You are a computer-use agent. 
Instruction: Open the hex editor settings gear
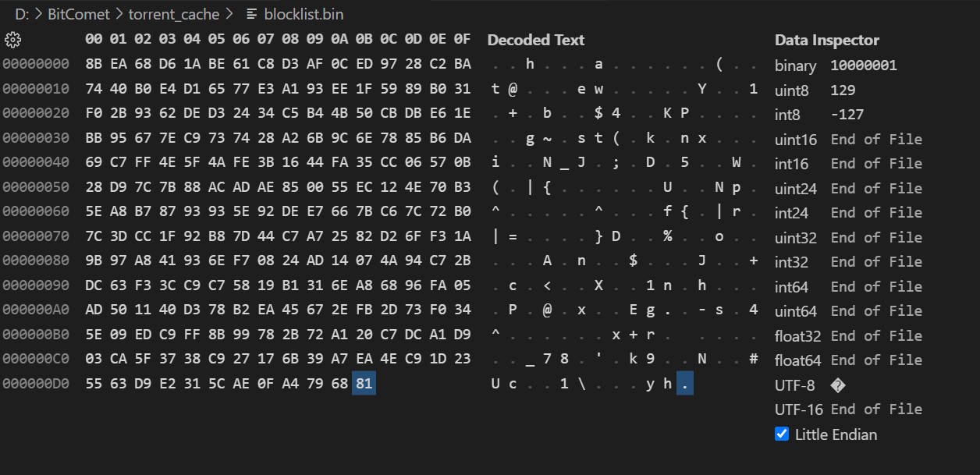tap(13, 40)
